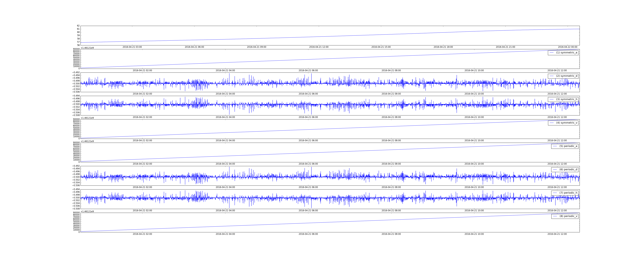Viewport: 644px width, 258px height.
Task: Click the (4) symmetric_v legend entry
Action: (563, 123)
